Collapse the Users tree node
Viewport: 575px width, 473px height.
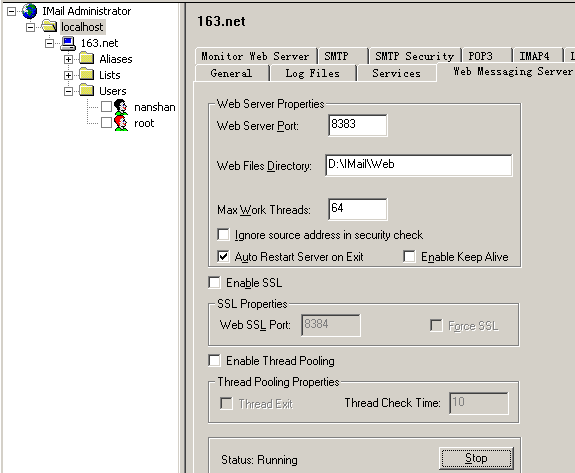tap(68, 91)
